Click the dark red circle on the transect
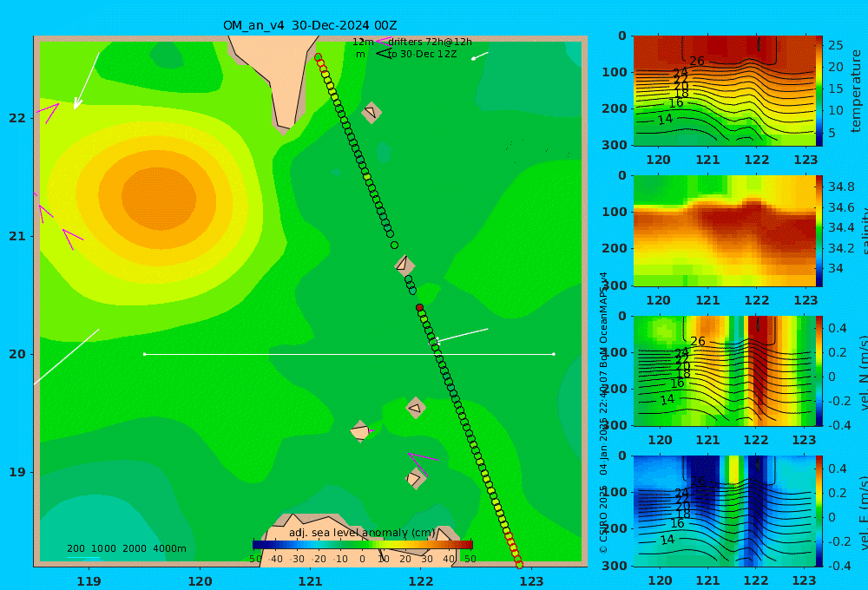 419,308
